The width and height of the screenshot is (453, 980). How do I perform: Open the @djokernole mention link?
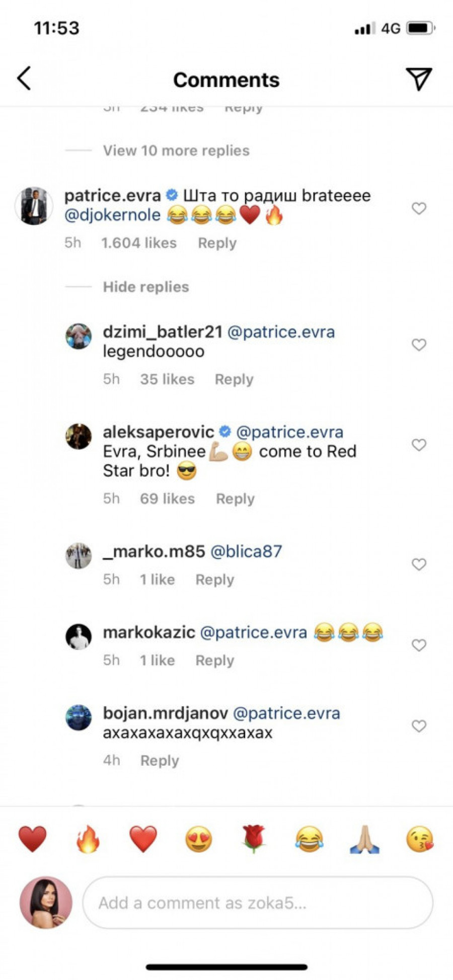(x=113, y=215)
